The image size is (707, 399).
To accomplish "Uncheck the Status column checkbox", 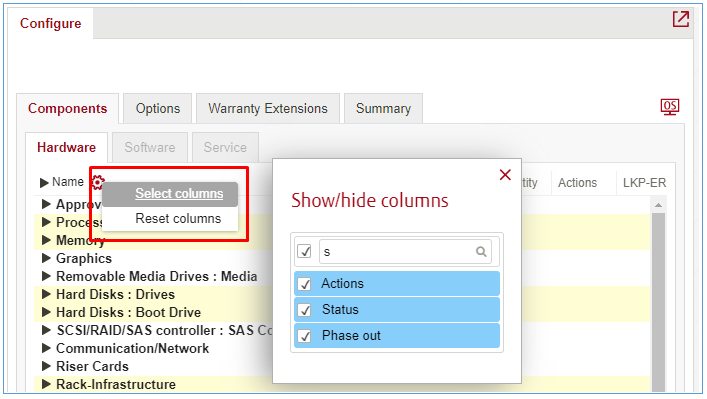I will click(x=305, y=310).
